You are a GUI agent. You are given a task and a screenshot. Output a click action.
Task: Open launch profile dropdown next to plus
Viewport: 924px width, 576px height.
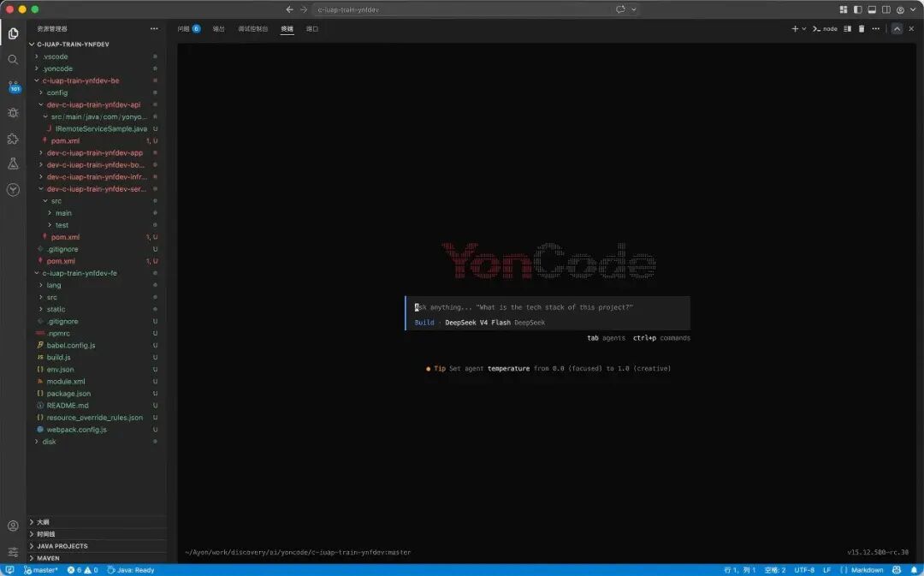[803, 28]
